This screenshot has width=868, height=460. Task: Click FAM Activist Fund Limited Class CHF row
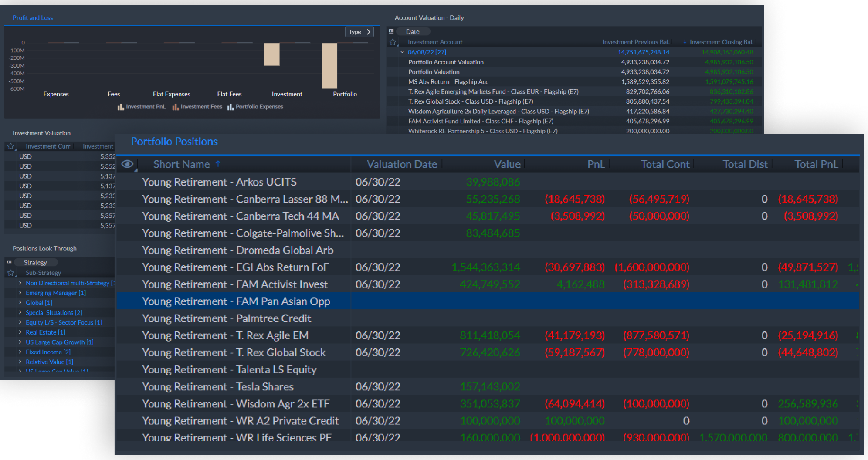pos(574,121)
